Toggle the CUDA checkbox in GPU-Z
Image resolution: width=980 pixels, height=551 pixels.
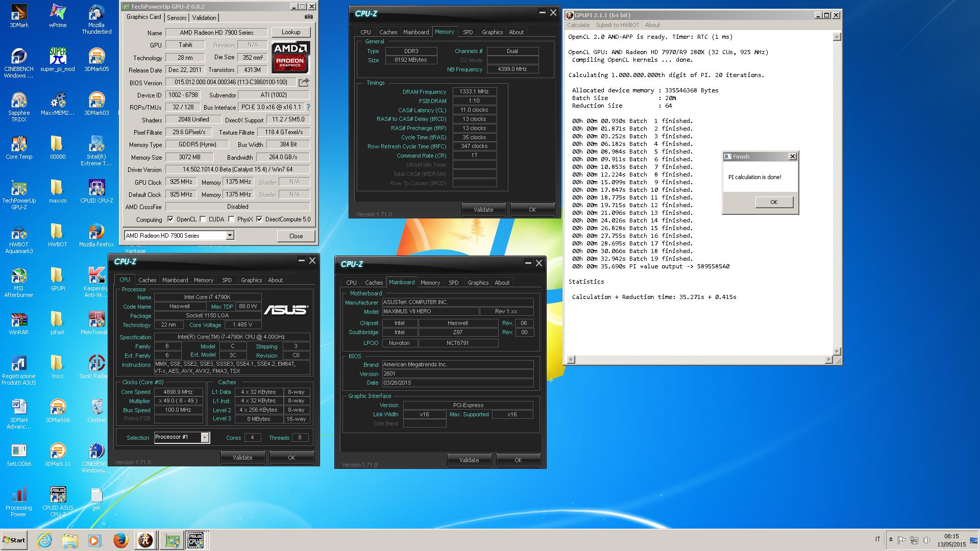click(203, 219)
